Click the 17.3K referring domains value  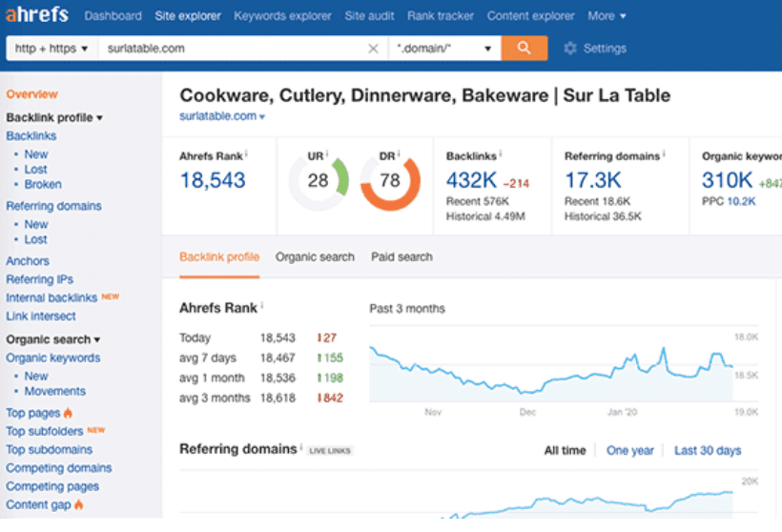593,180
